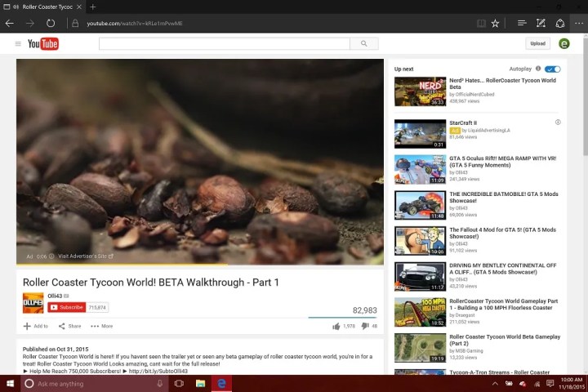Subscribe to Olli43 channel
588x392 pixels.
(x=67, y=307)
